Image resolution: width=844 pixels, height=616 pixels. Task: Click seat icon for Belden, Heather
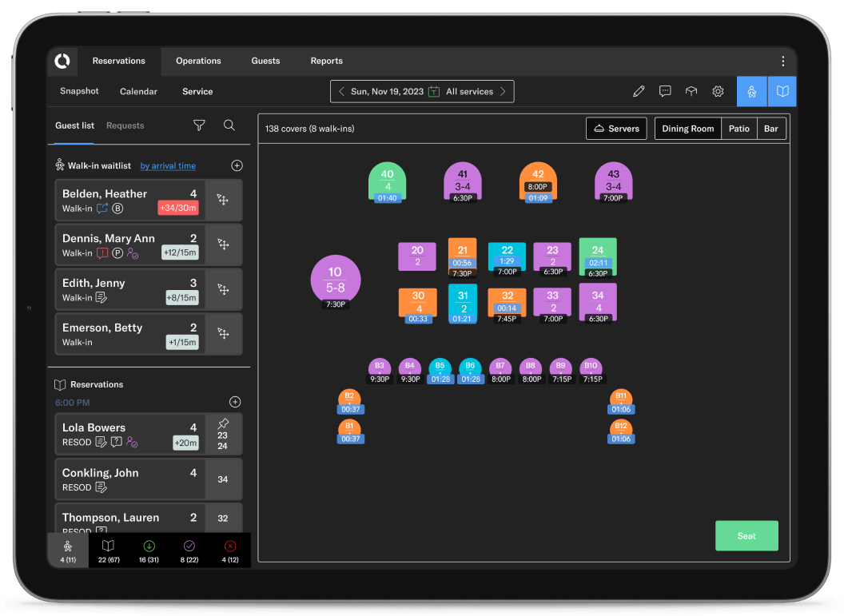click(x=223, y=200)
